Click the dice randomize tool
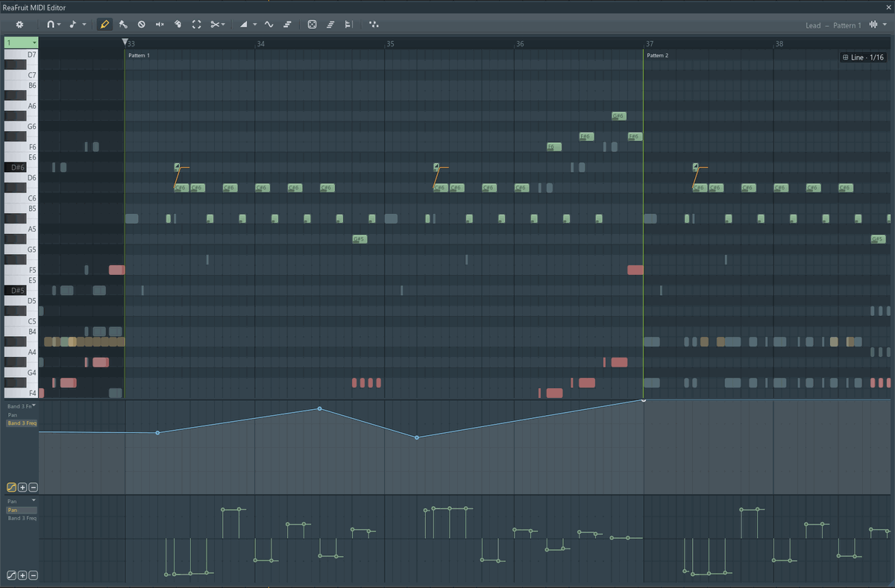Image resolution: width=895 pixels, height=588 pixels. pyautogui.click(x=312, y=25)
